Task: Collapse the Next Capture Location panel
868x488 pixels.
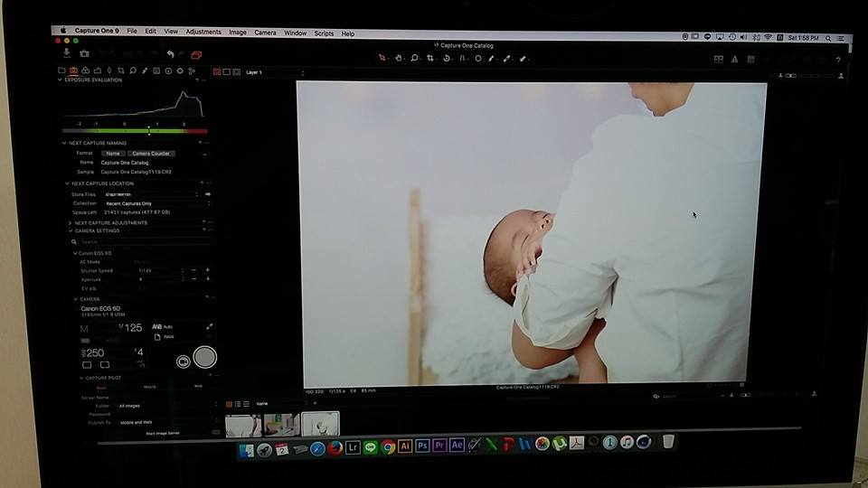Action: click(x=67, y=183)
